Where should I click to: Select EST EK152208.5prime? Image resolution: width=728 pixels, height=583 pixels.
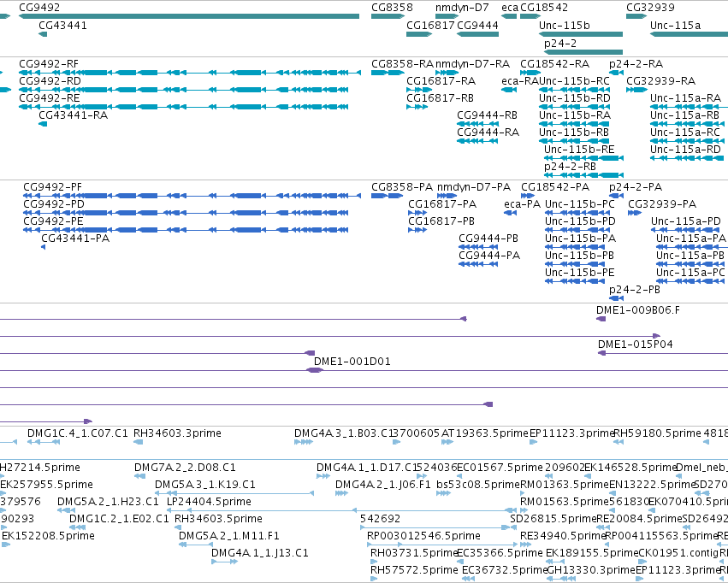pos(48,536)
